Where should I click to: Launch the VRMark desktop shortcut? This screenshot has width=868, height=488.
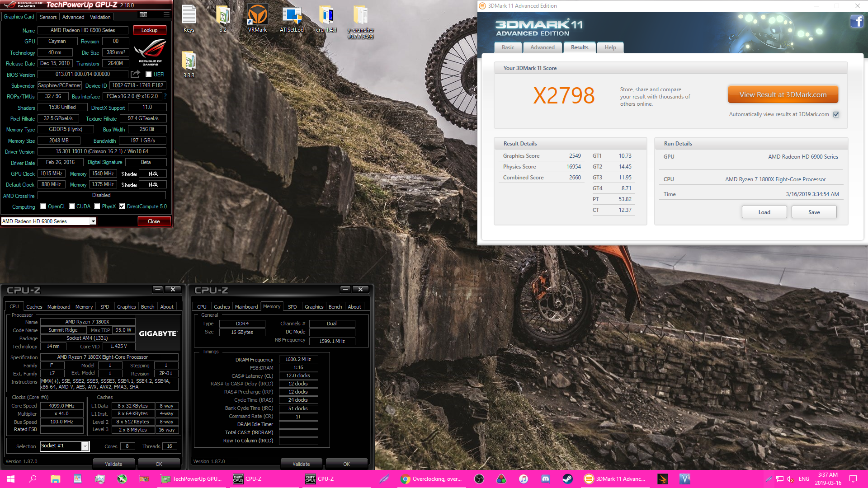pyautogui.click(x=257, y=19)
